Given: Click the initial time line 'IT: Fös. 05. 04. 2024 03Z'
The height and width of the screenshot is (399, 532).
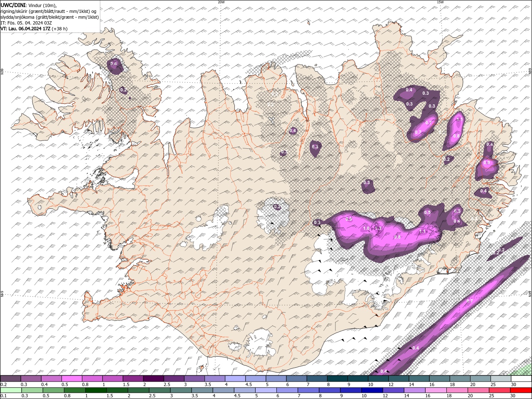Looking at the screenshot, I should click(x=26, y=23).
